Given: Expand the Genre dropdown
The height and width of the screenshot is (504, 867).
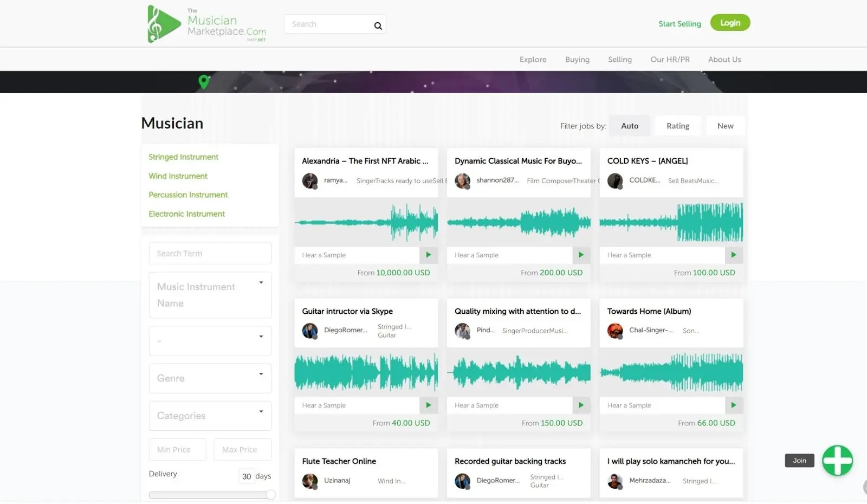Looking at the screenshot, I should [210, 378].
